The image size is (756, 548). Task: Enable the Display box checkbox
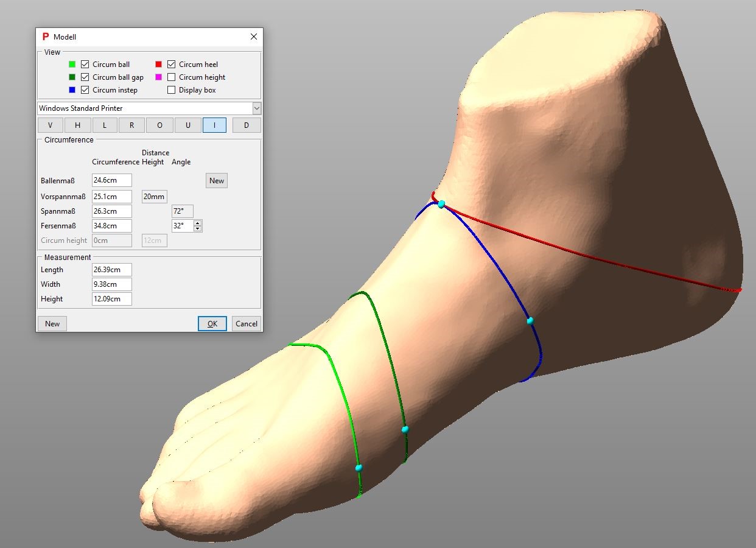click(172, 90)
